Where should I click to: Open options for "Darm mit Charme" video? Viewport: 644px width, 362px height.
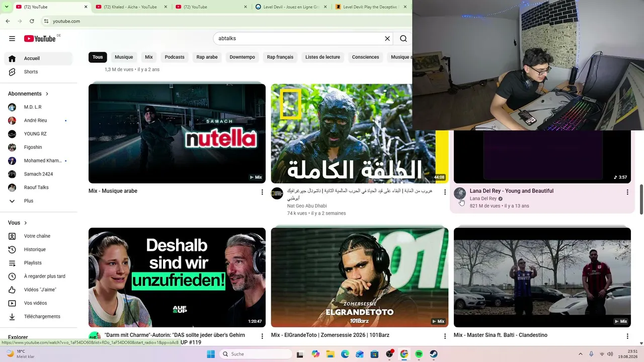coord(262,336)
